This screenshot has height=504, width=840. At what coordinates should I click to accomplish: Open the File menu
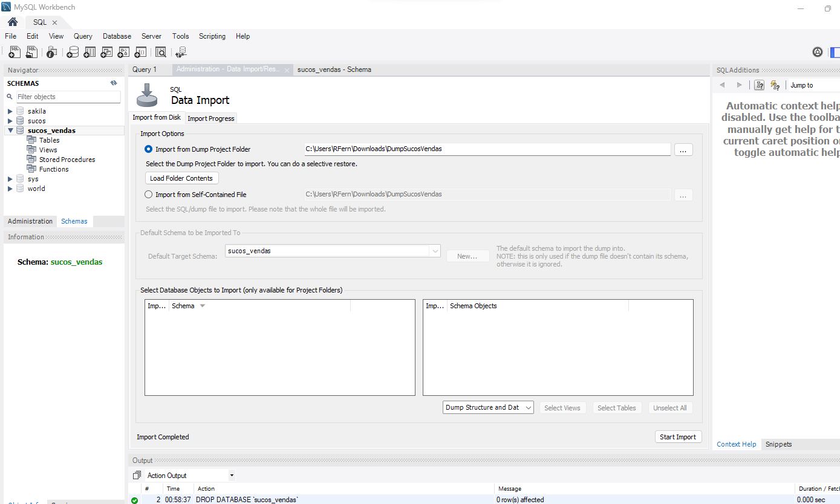pos(11,36)
